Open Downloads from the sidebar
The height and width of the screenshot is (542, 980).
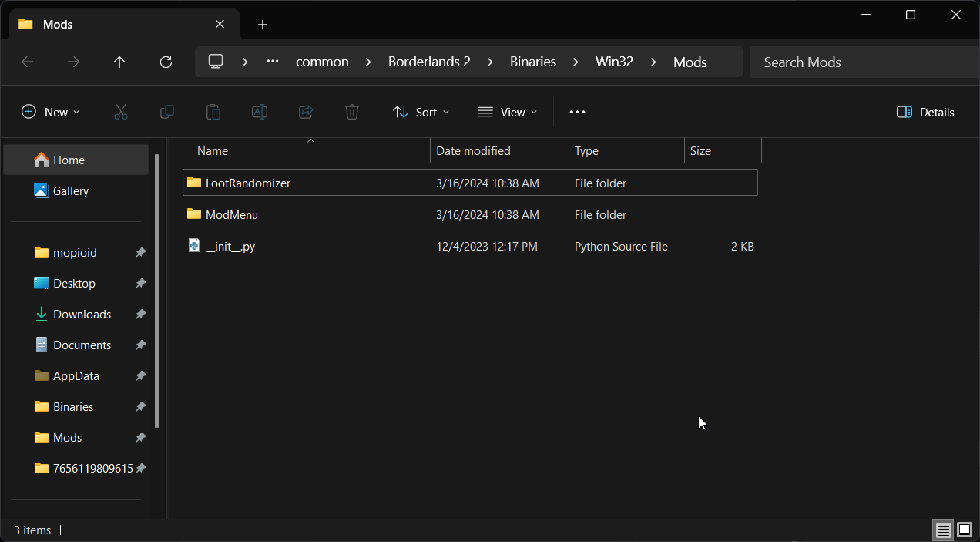(81, 314)
